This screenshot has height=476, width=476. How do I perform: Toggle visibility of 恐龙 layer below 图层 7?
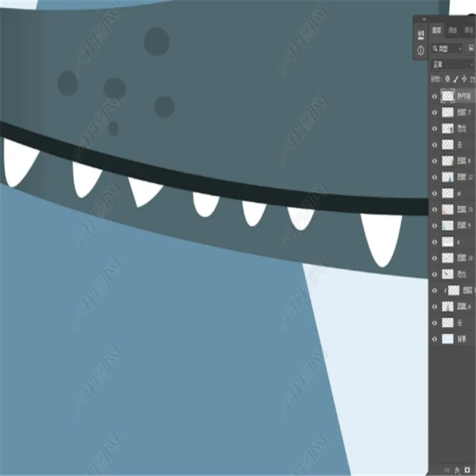(x=434, y=129)
